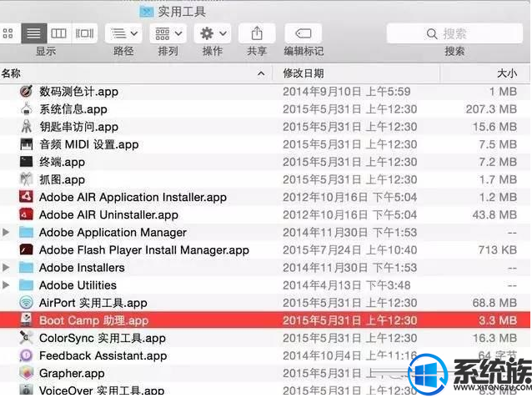Click size value 43.8 MB
Screen dimensions: 532x398
[x=494, y=214]
